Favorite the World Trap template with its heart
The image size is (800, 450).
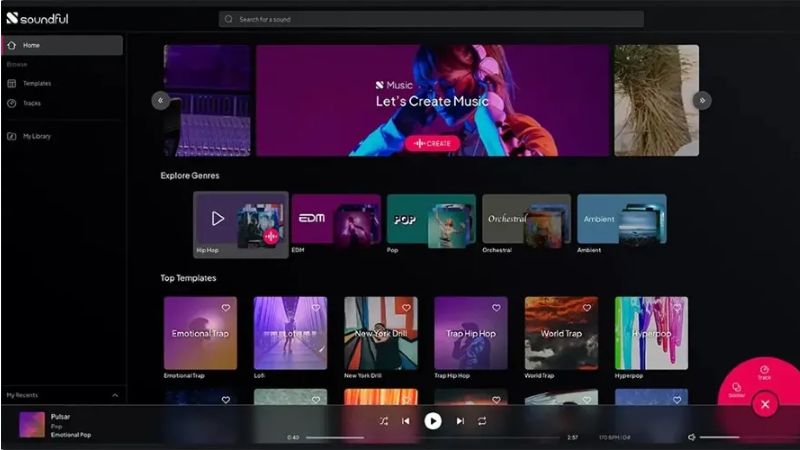(x=587, y=308)
